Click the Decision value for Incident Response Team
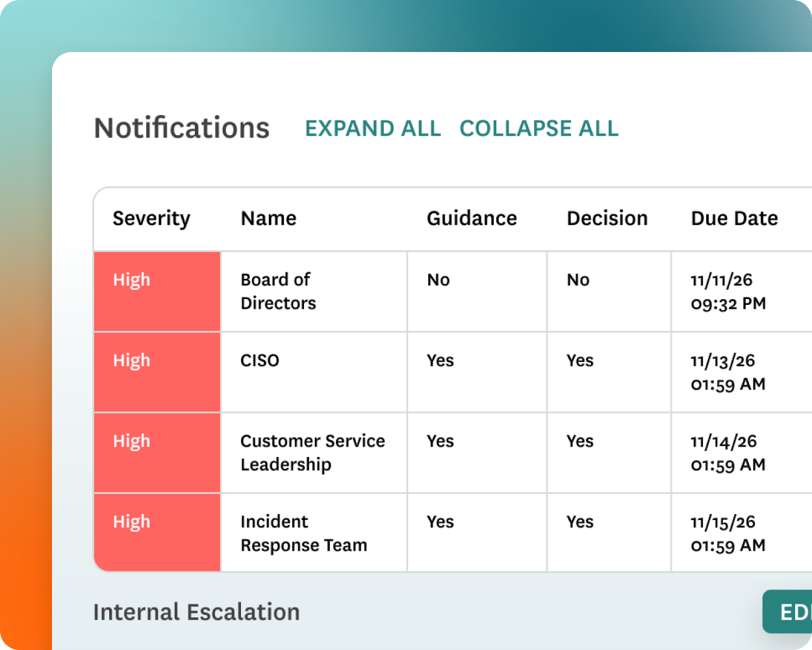 point(579,522)
